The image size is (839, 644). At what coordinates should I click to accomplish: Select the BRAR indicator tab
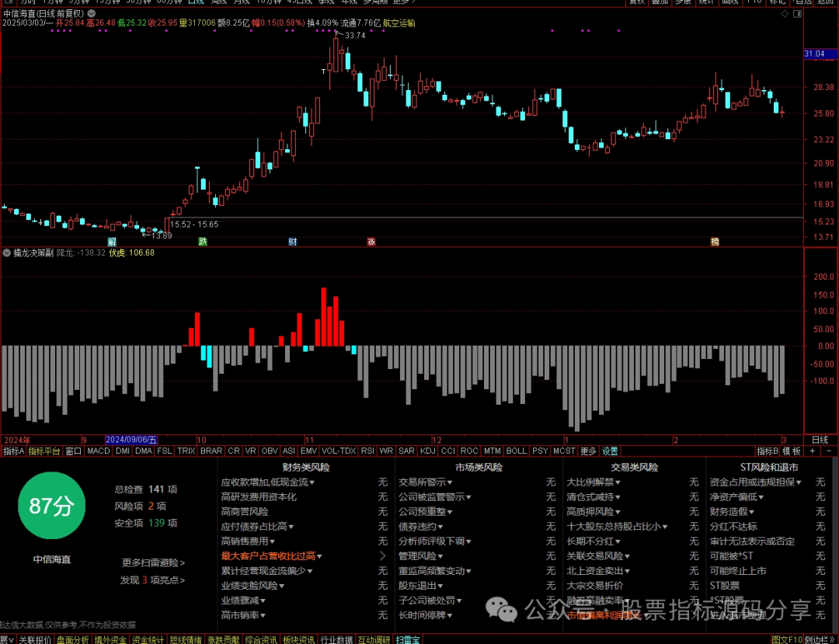point(211,451)
